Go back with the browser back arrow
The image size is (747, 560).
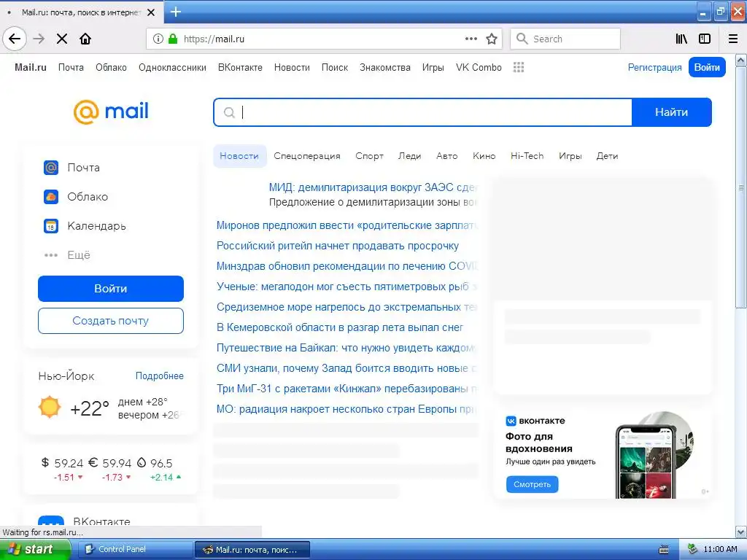(15, 39)
